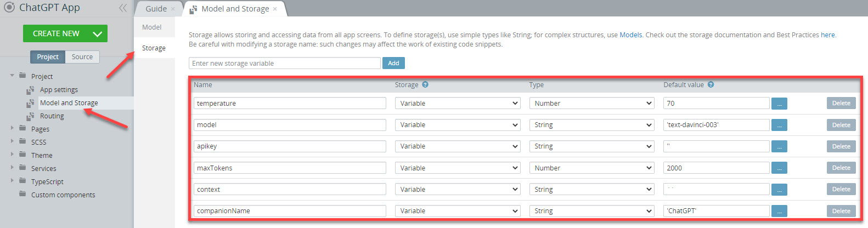
Task: Expand the Services folder
Action: (x=12, y=168)
